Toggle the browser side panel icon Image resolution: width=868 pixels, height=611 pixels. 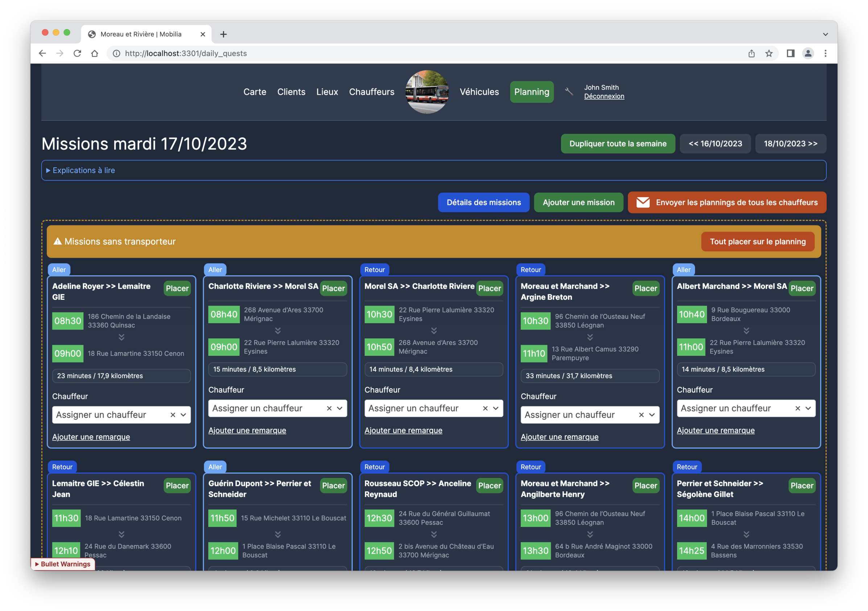pos(790,53)
